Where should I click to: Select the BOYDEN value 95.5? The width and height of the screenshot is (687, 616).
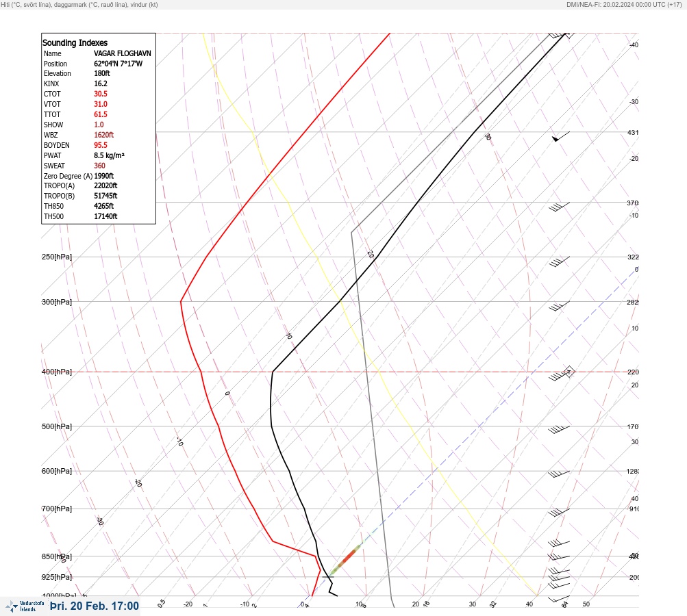tap(100, 145)
